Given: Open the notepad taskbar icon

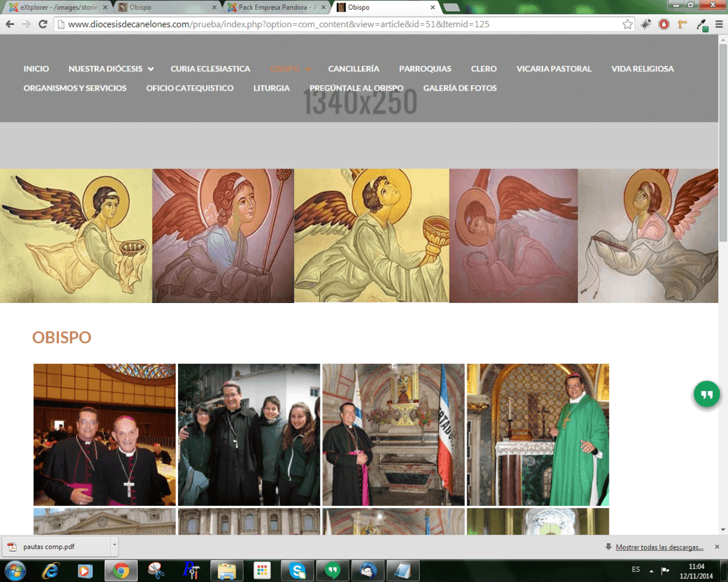Looking at the screenshot, I should pyautogui.click(x=403, y=570).
